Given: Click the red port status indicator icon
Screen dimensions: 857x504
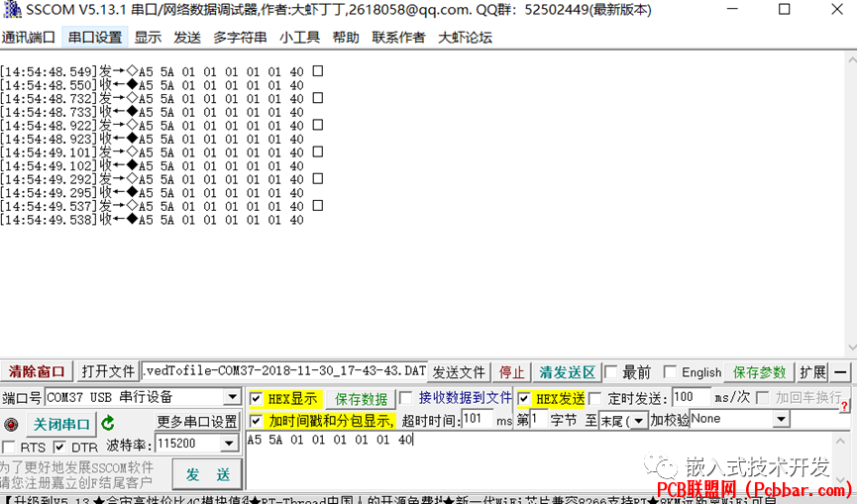Looking at the screenshot, I should click(11, 424).
